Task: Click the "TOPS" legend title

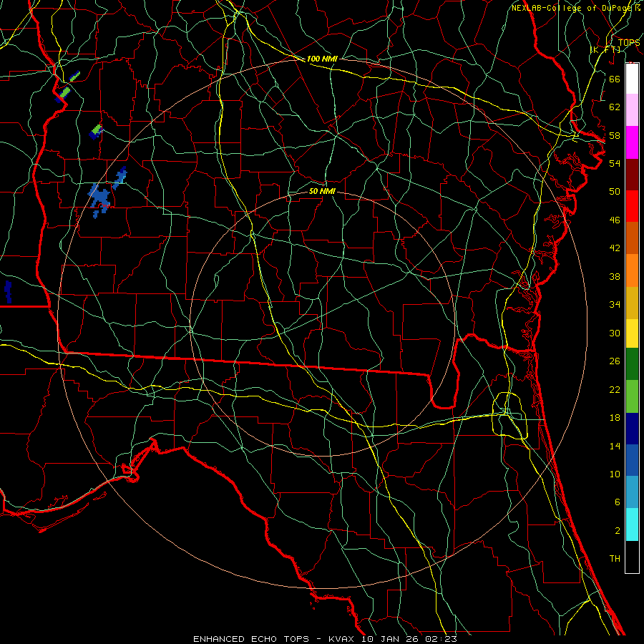Action: click(x=629, y=43)
